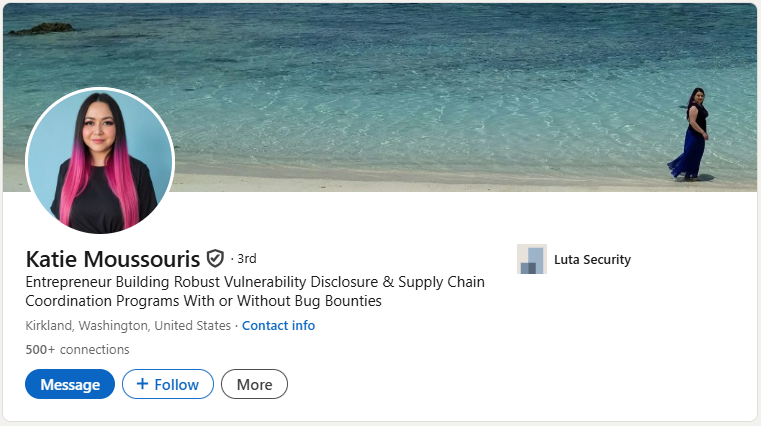Viewport: 761px width, 426px height.
Task: Click the verified shield badge beside the name
Action: (x=215, y=258)
